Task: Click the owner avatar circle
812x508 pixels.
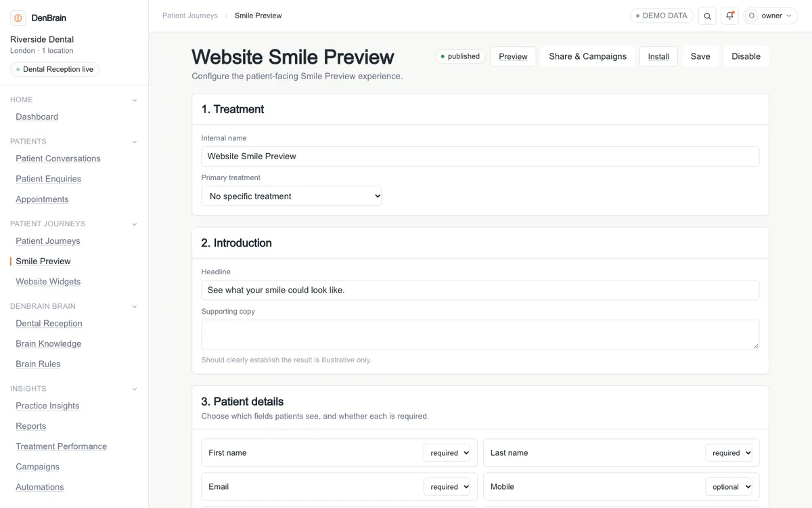Action: [752, 16]
